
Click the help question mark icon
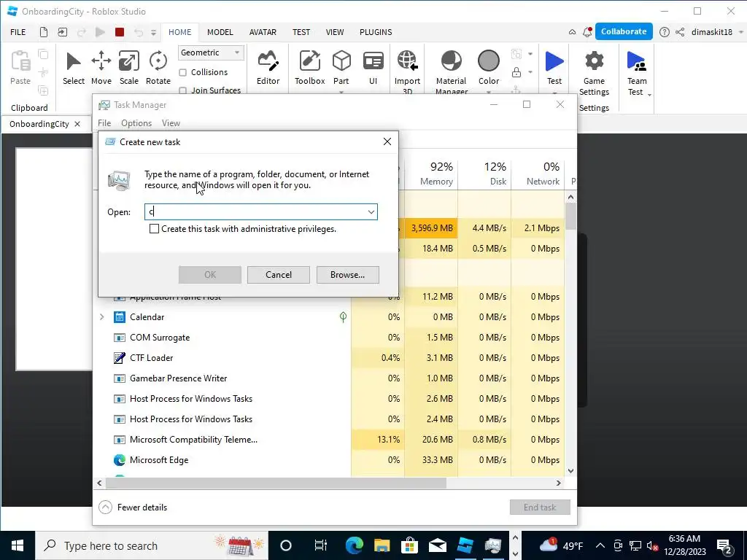click(664, 32)
